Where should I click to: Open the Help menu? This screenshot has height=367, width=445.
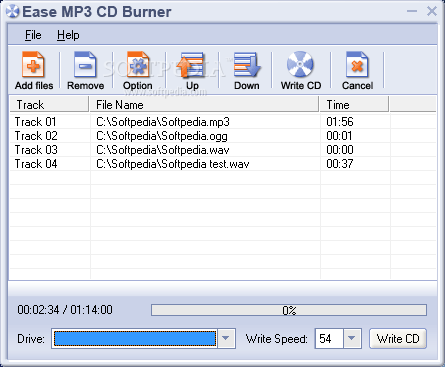[x=68, y=35]
